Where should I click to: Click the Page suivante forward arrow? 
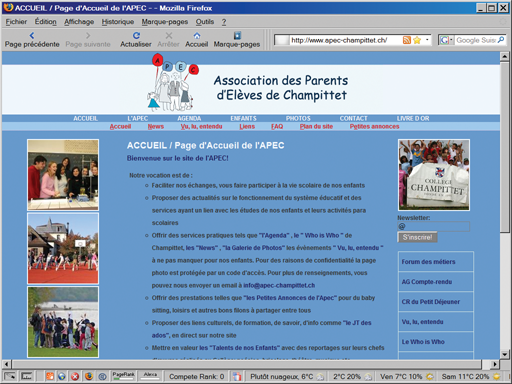point(88,35)
